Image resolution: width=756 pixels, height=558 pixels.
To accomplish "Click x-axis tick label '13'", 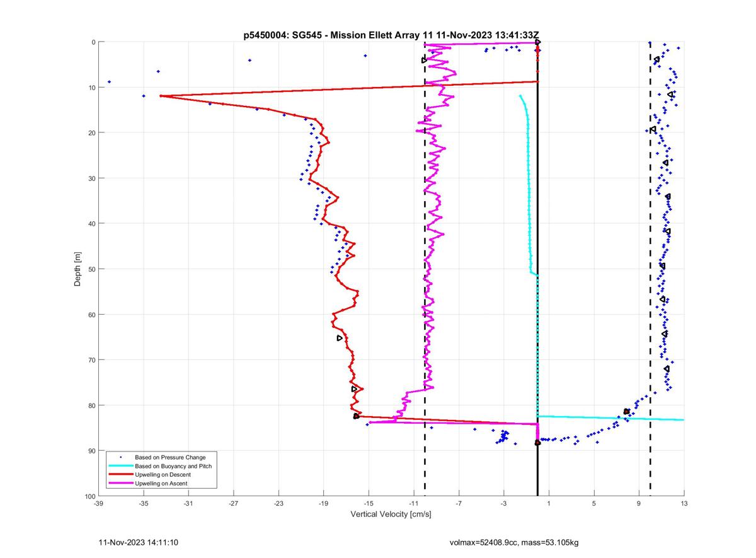I will point(684,503).
